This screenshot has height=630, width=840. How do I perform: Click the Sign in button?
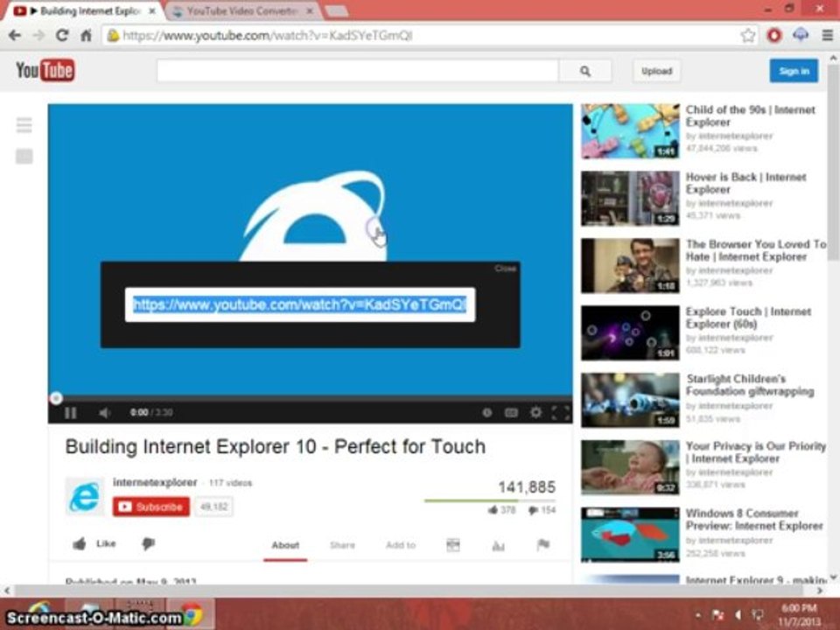[794, 71]
